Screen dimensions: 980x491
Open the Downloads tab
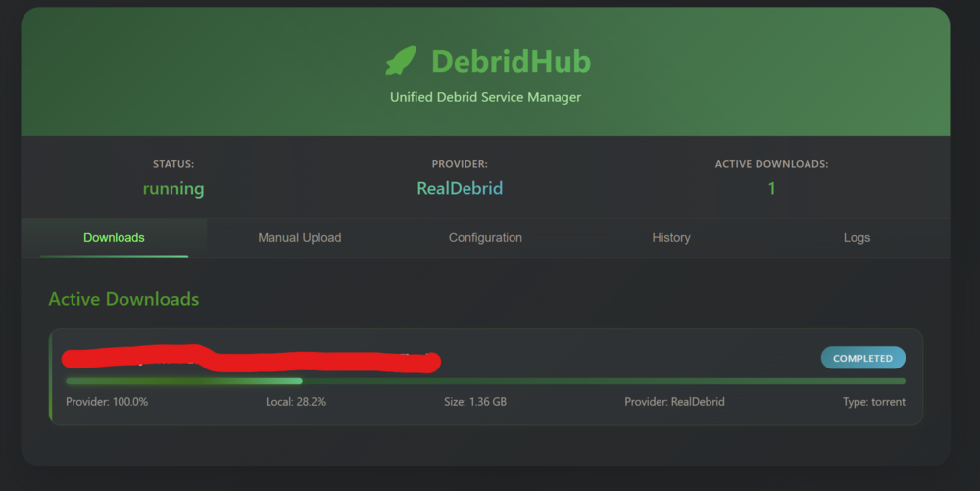114,238
